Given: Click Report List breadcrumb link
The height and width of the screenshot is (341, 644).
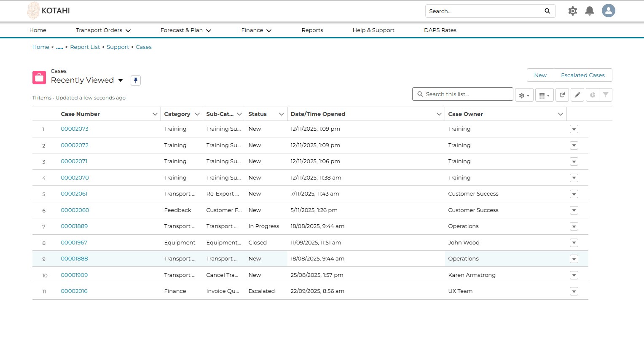Looking at the screenshot, I should (85, 47).
